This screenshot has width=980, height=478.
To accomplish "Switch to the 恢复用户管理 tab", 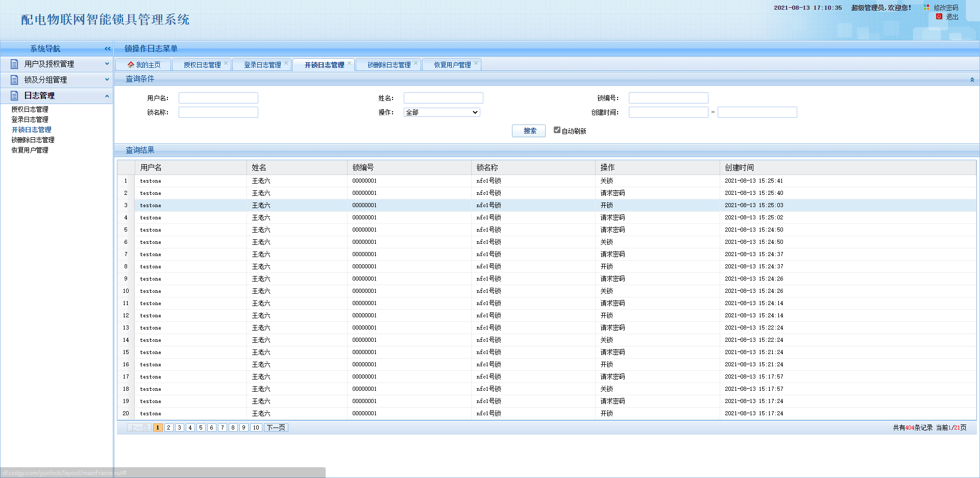I will pos(452,65).
